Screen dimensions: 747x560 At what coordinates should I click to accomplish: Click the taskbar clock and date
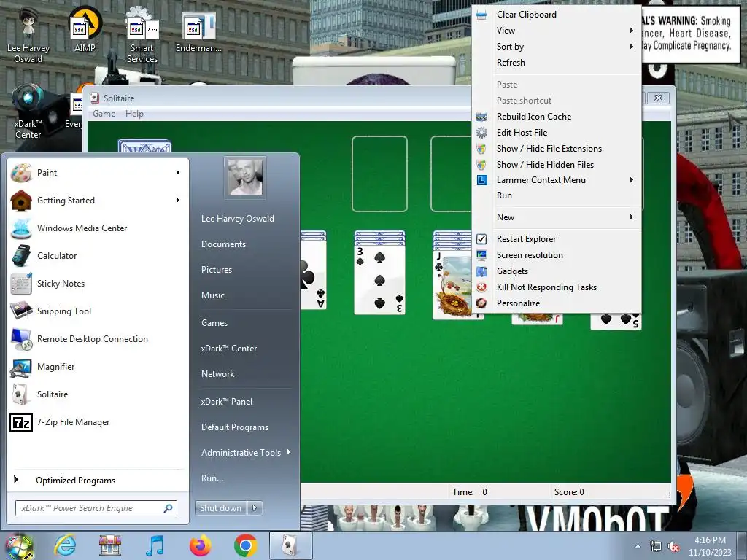pos(710,546)
